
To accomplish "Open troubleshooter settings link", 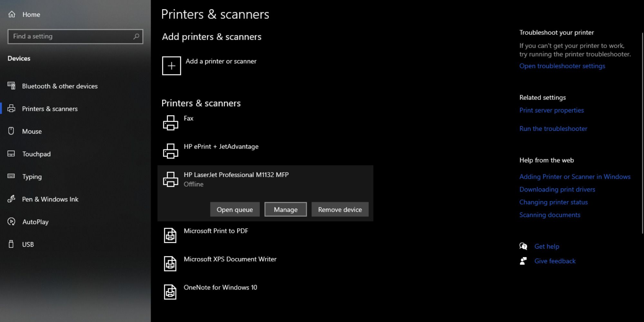I will pos(562,66).
